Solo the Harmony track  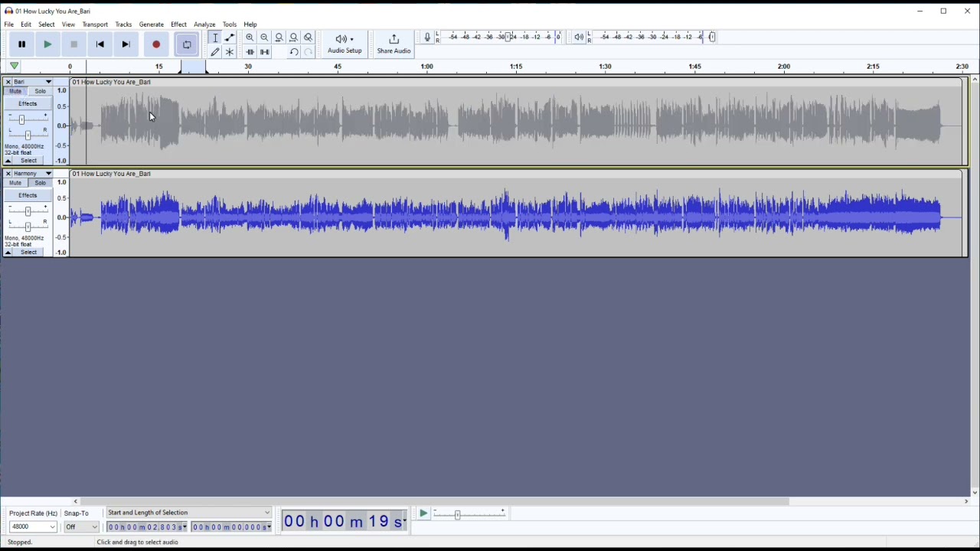41,183
